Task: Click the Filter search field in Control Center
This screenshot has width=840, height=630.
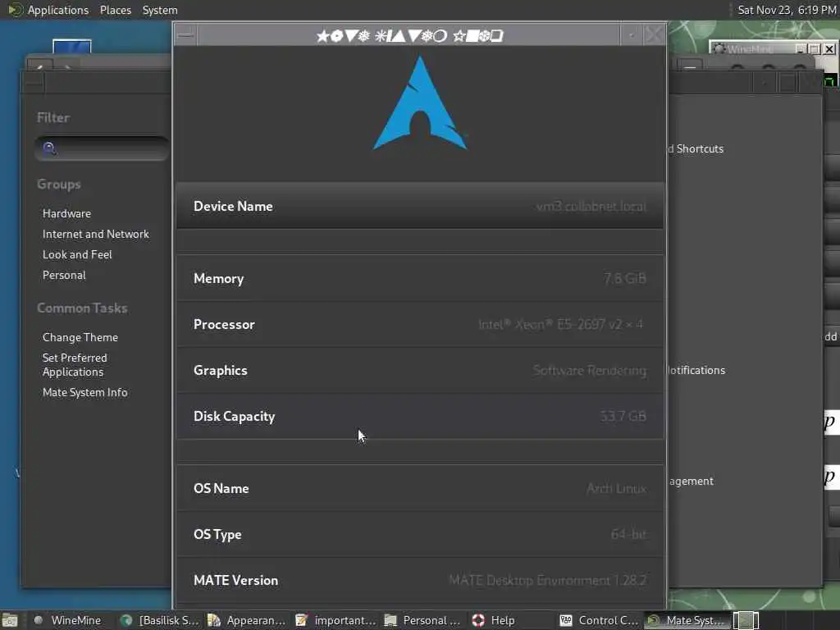Action: (x=101, y=148)
